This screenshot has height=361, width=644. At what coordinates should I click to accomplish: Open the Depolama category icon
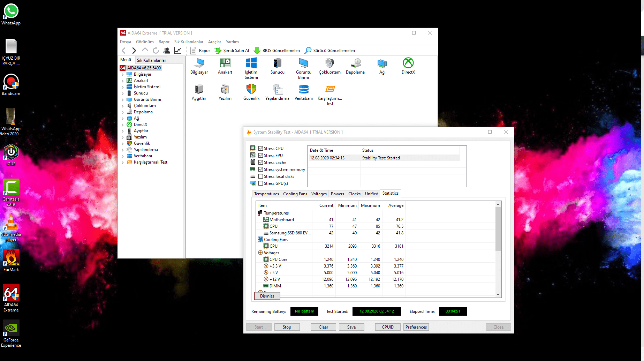click(x=355, y=66)
